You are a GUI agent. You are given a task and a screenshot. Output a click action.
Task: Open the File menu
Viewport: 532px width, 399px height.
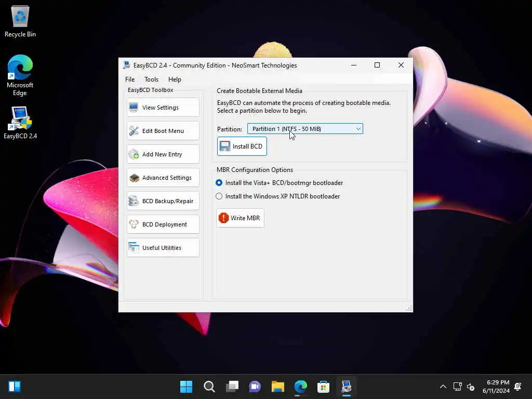point(130,79)
